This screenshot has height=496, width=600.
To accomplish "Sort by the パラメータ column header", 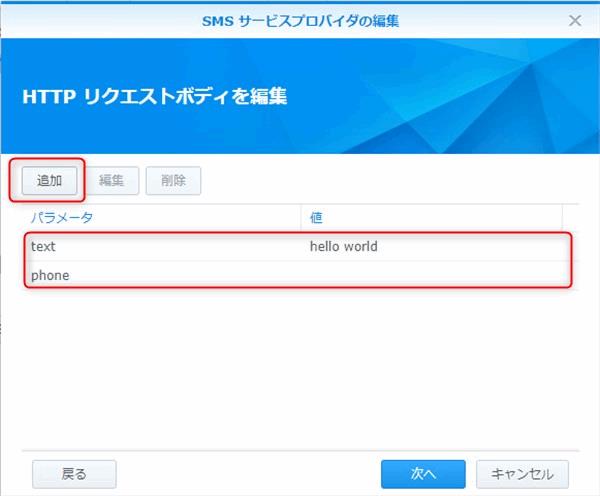I will 161,218.
